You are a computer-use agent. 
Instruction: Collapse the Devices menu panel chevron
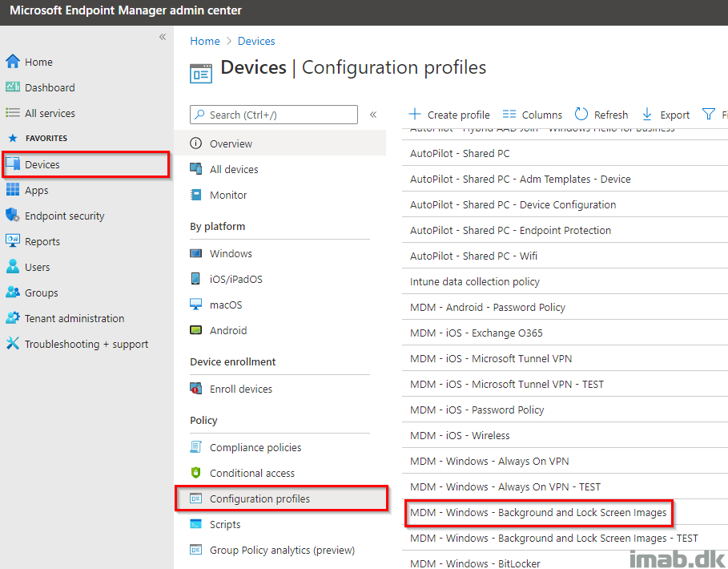(373, 115)
